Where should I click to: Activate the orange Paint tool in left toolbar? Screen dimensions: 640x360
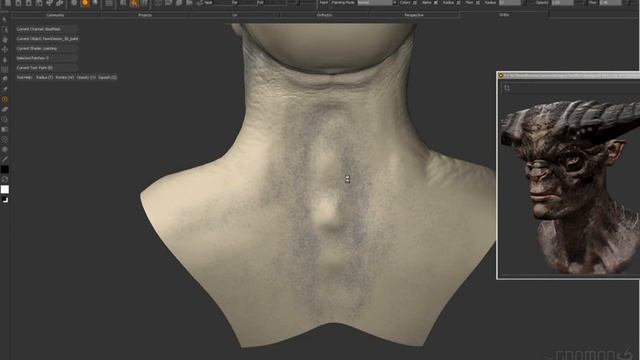(x=4, y=99)
